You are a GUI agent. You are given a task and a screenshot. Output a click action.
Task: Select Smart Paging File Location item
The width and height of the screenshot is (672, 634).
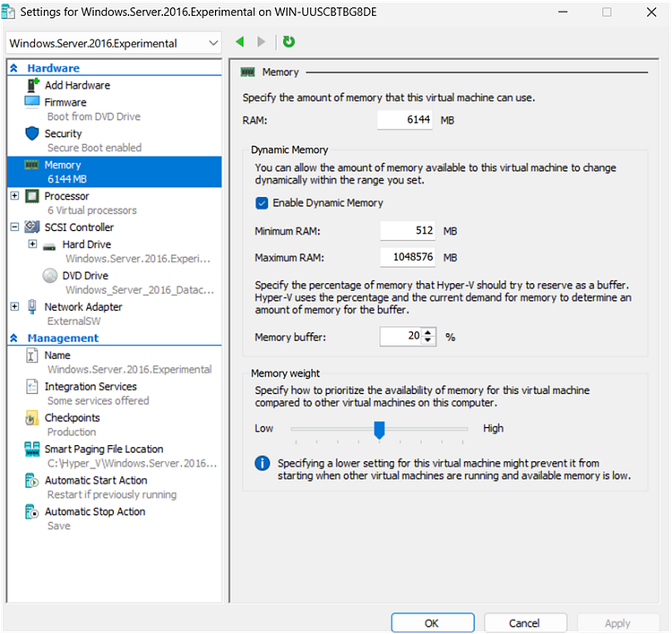coord(104,449)
